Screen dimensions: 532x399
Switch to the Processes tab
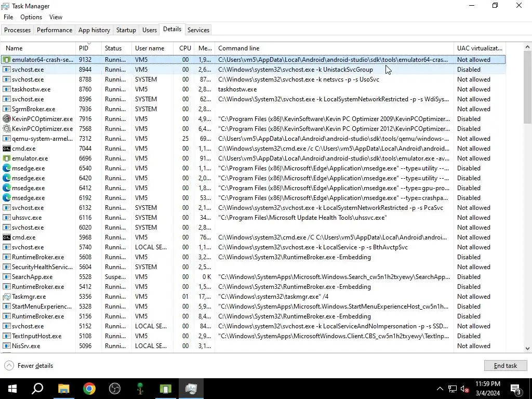pyautogui.click(x=17, y=30)
